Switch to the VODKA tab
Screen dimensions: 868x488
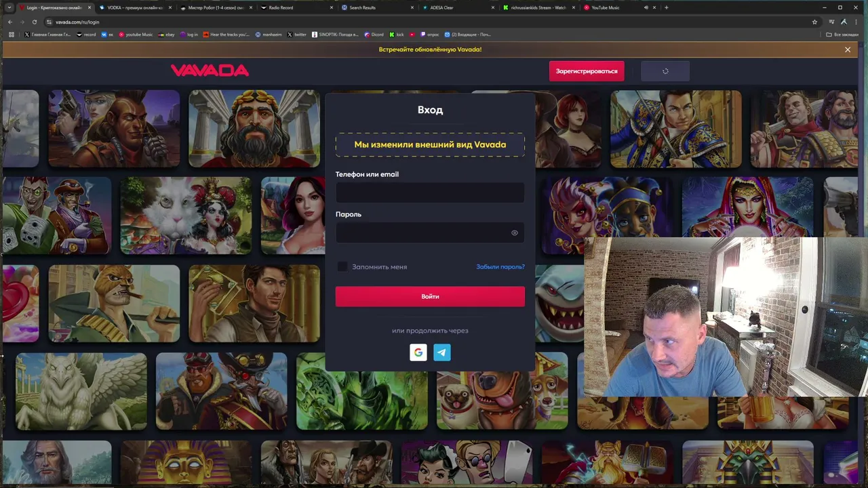(134, 7)
